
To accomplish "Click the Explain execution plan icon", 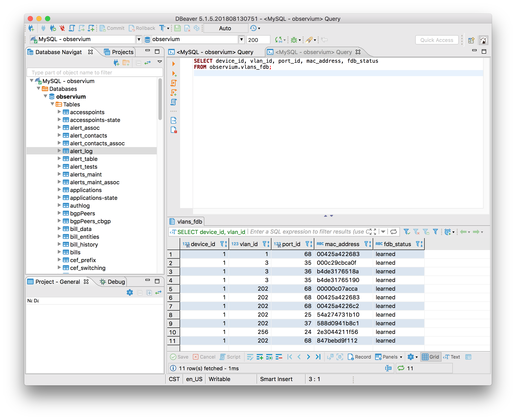I will (174, 102).
